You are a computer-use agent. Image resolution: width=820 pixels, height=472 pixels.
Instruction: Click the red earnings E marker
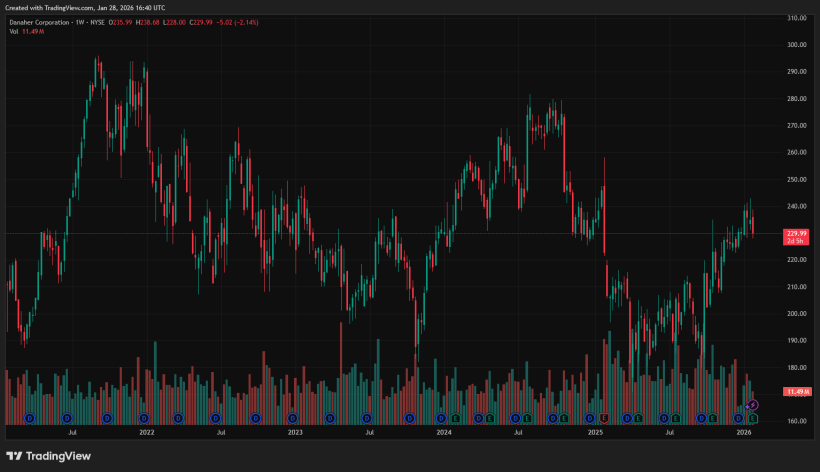(605, 417)
